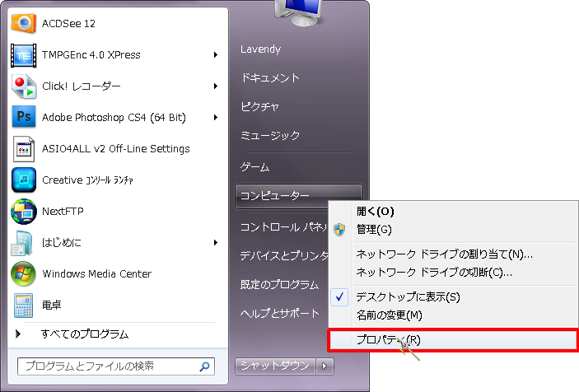Open NextFTP using its globe icon
579x392 pixels.
click(24, 212)
